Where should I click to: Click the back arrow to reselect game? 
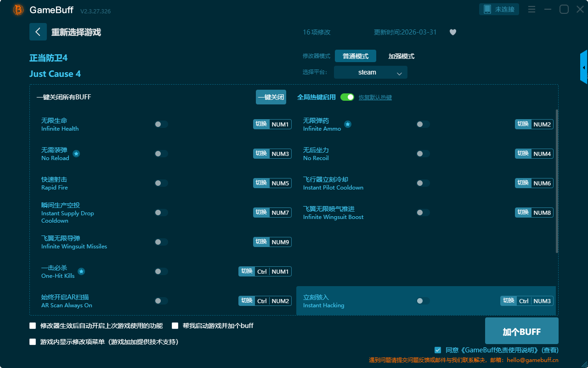[x=38, y=32]
